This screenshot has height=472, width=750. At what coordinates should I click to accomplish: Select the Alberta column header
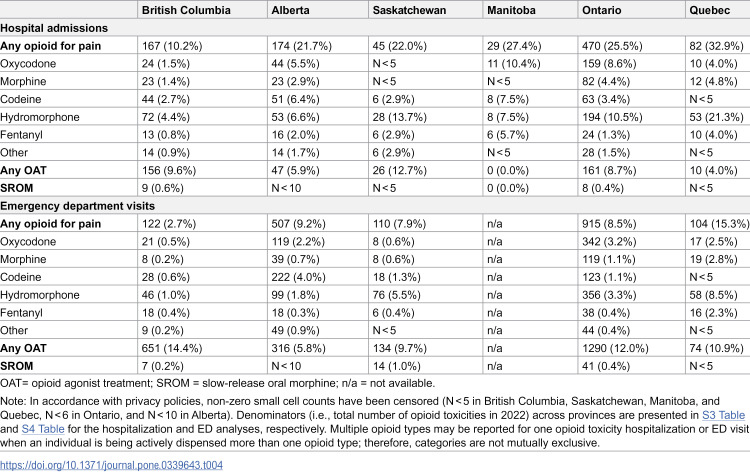coord(290,10)
